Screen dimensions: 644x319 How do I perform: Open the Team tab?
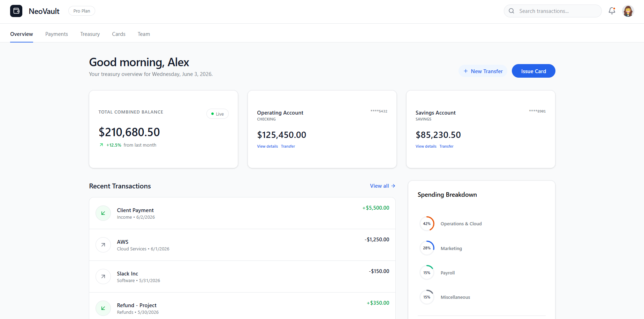[x=144, y=34]
